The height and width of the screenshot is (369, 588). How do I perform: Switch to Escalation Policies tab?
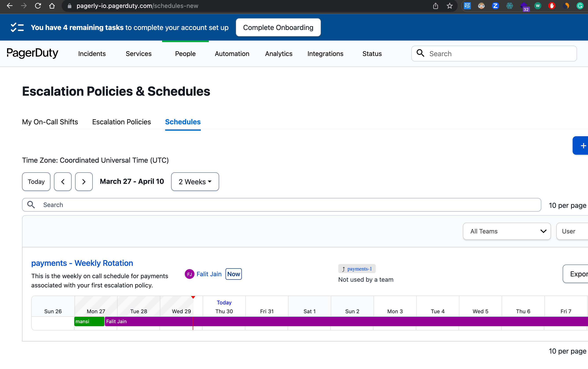click(x=121, y=122)
